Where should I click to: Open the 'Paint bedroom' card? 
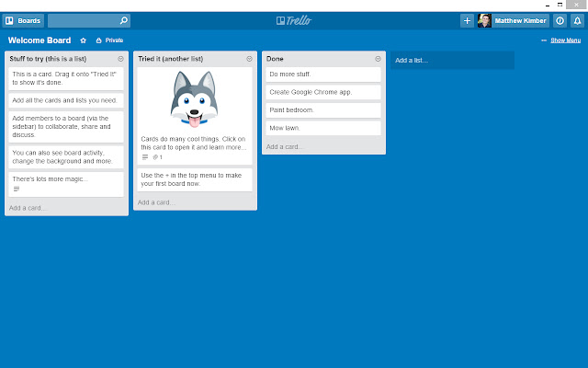[x=323, y=110]
